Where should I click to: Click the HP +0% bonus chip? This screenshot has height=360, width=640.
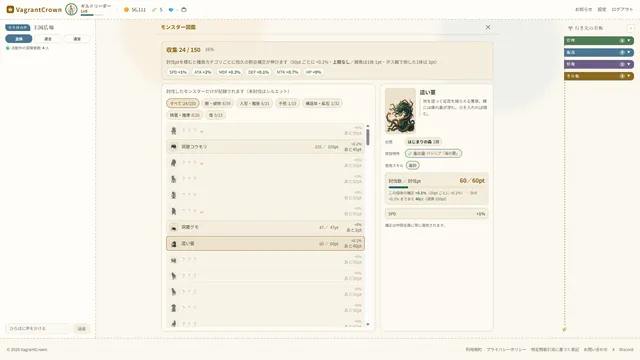(x=313, y=72)
